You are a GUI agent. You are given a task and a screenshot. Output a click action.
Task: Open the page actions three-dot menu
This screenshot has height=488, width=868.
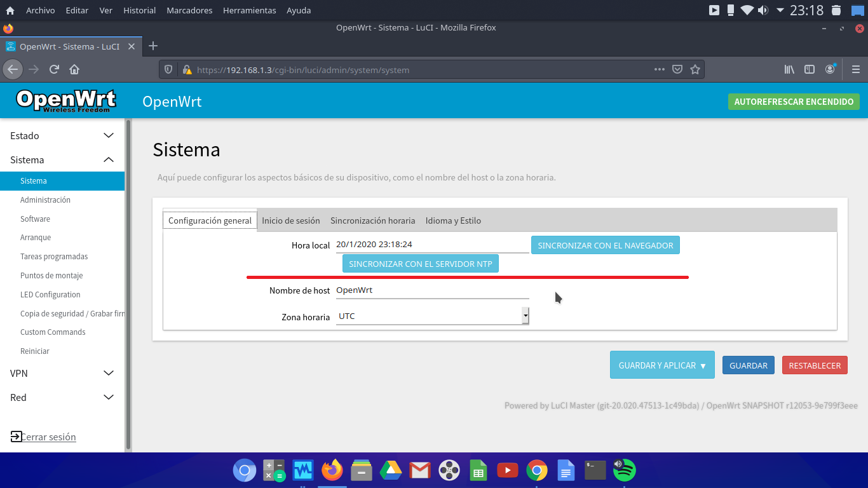(660, 70)
